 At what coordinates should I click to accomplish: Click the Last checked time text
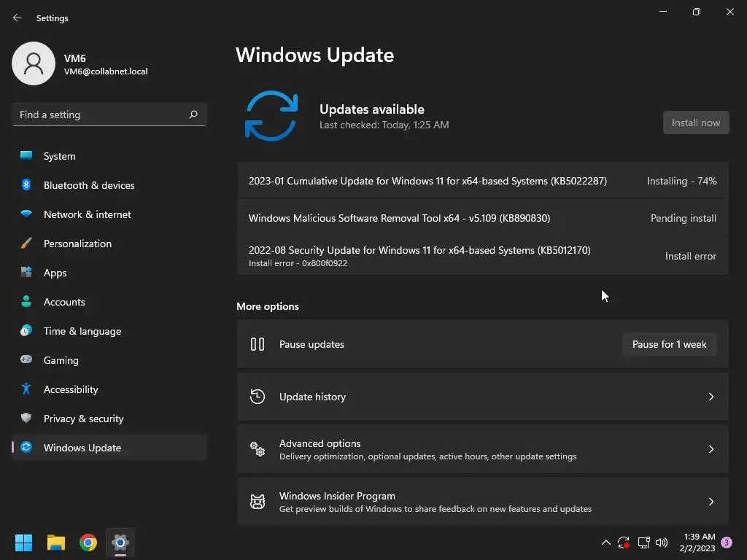pyautogui.click(x=384, y=125)
